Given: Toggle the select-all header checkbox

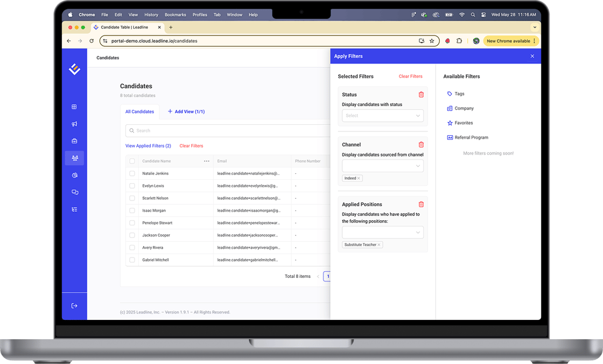Looking at the screenshot, I should (x=132, y=161).
